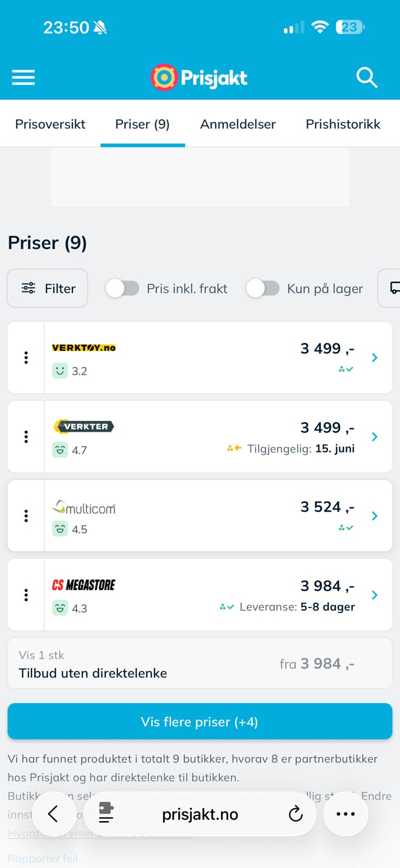
Task: Open Verkter offer via chevron arrow
Action: point(375,437)
